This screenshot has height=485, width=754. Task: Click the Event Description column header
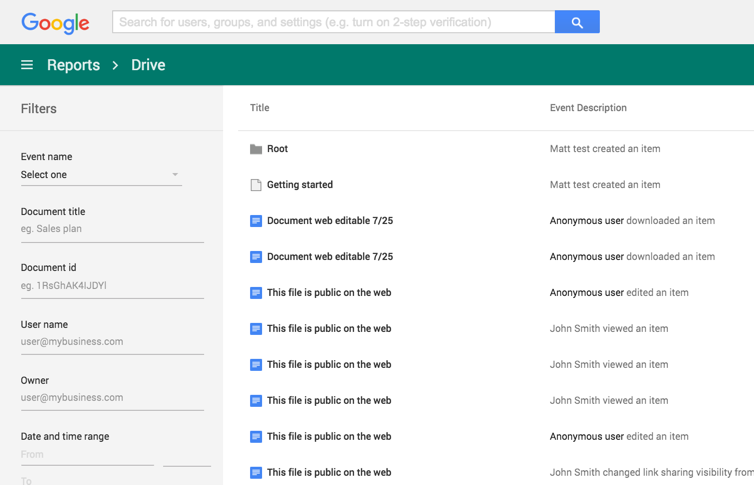588,108
